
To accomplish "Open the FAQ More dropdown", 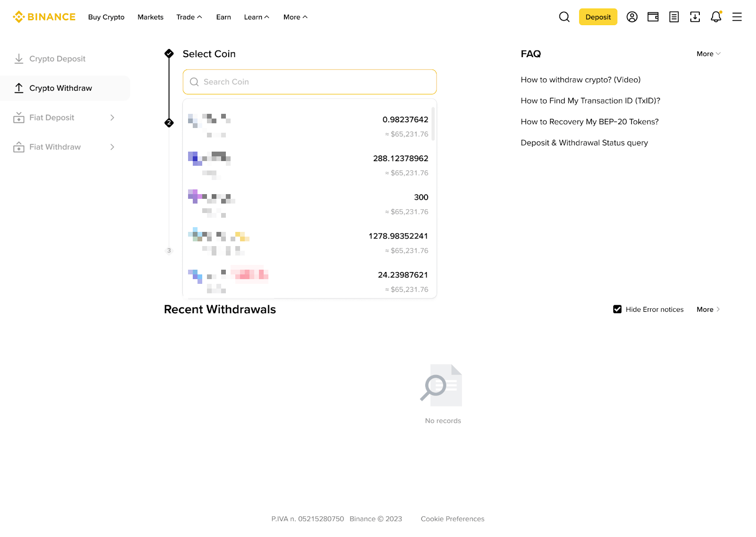I will tap(709, 54).
